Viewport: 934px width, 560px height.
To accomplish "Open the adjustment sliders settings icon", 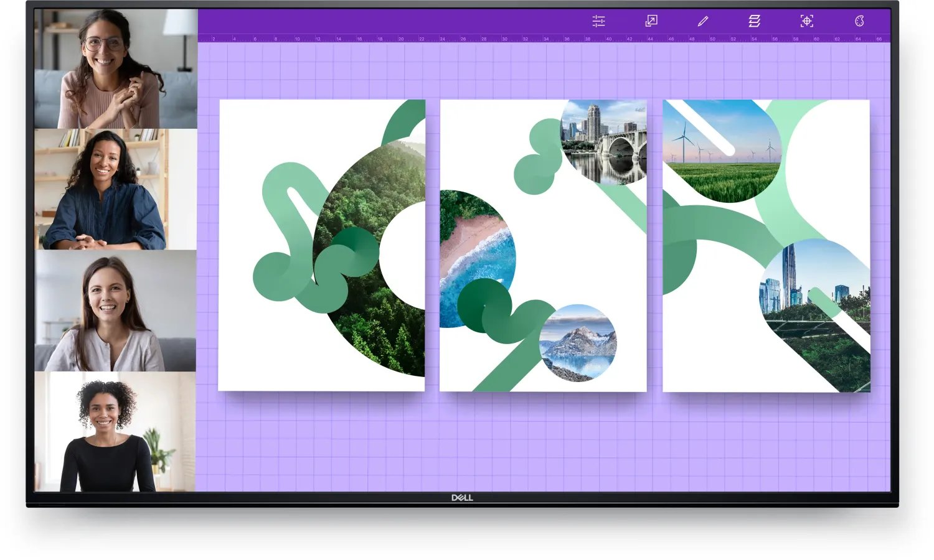I will click(598, 21).
